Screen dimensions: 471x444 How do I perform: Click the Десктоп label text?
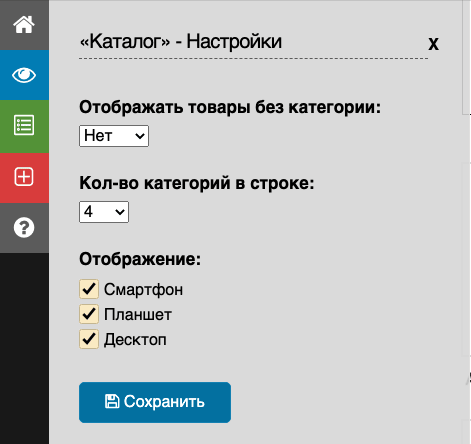point(135,340)
